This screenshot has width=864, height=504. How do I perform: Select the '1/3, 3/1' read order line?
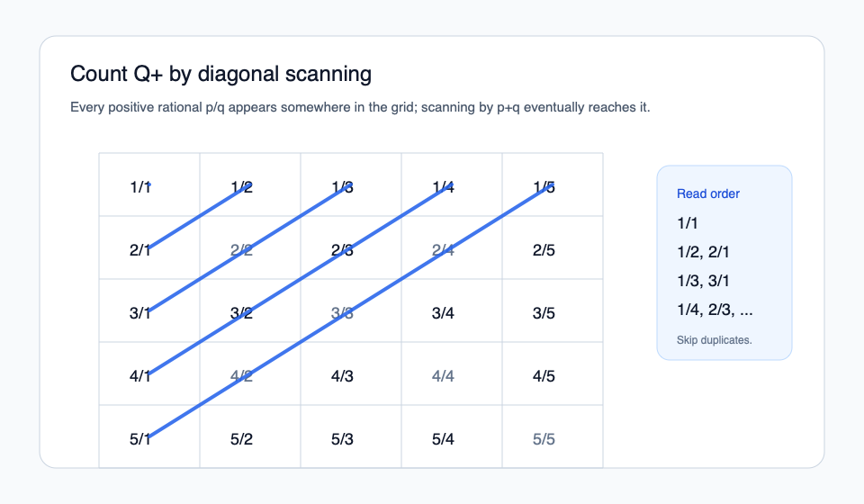(709, 281)
